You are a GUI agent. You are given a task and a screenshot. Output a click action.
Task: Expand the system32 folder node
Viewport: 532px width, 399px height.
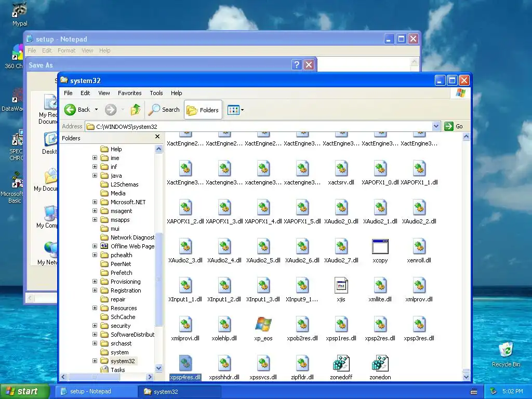[x=95, y=361]
